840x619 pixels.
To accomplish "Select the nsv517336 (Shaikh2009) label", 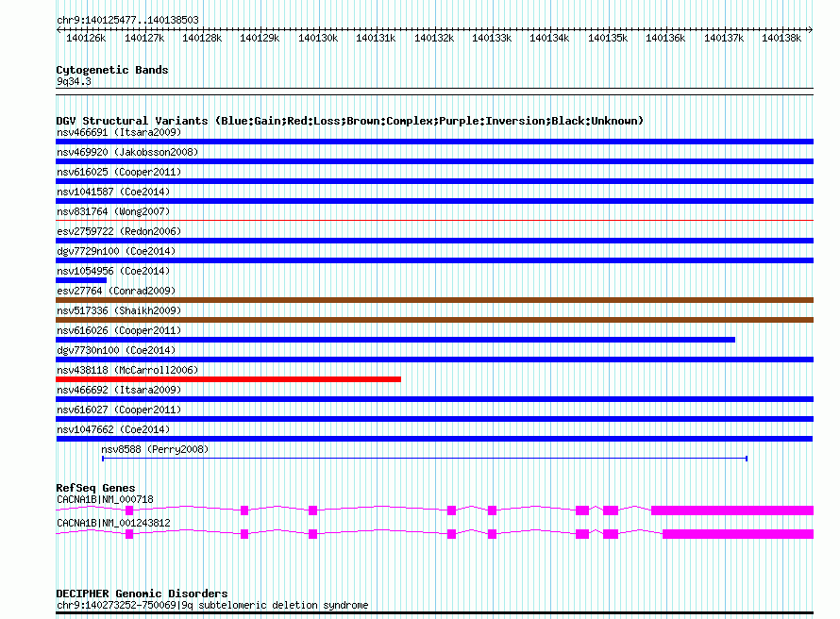I will click(119, 310).
